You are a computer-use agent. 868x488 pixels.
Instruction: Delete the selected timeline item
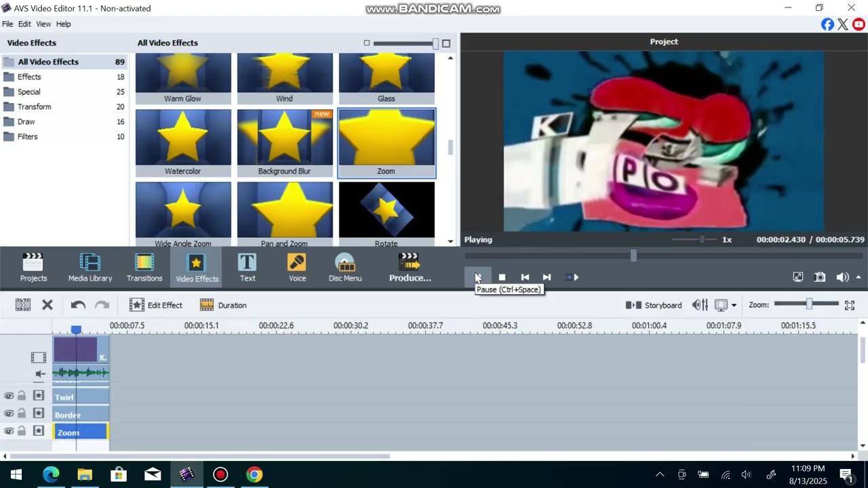(x=47, y=305)
